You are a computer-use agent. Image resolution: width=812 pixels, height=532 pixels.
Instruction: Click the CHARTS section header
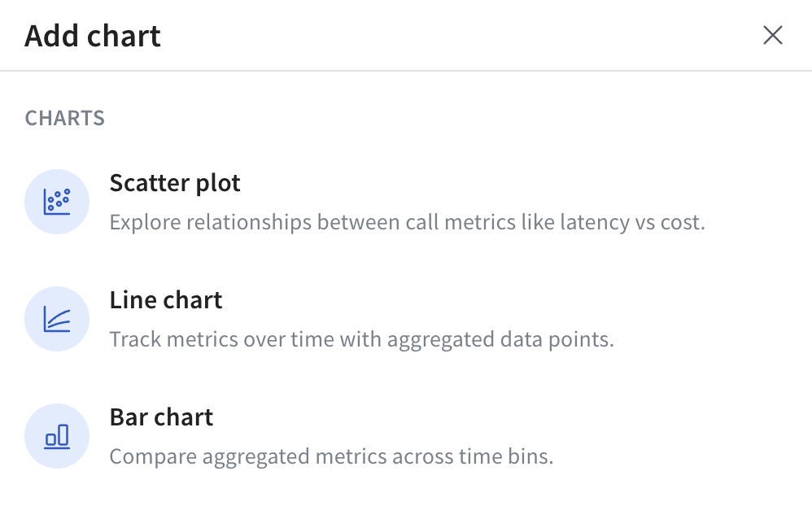click(64, 117)
